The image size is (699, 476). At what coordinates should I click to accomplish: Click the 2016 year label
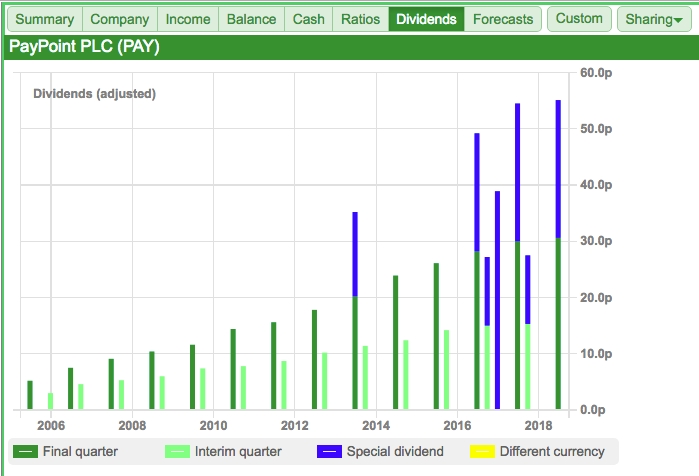(x=457, y=426)
